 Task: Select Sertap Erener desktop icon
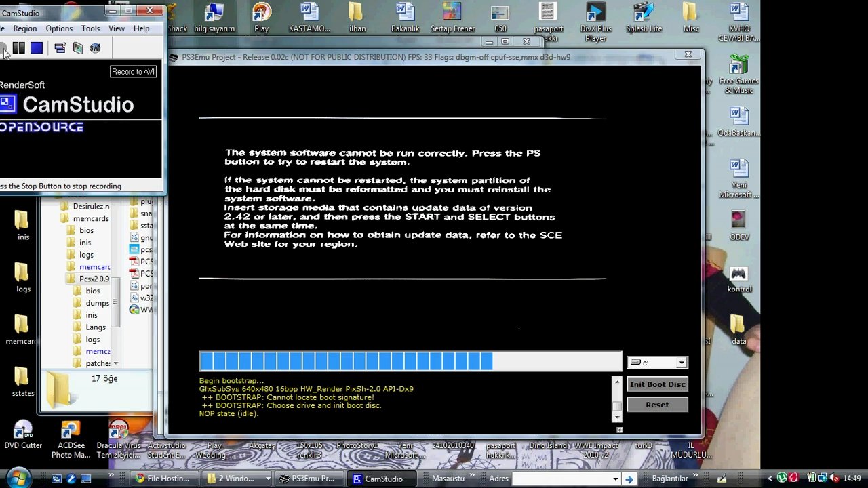[x=452, y=18]
